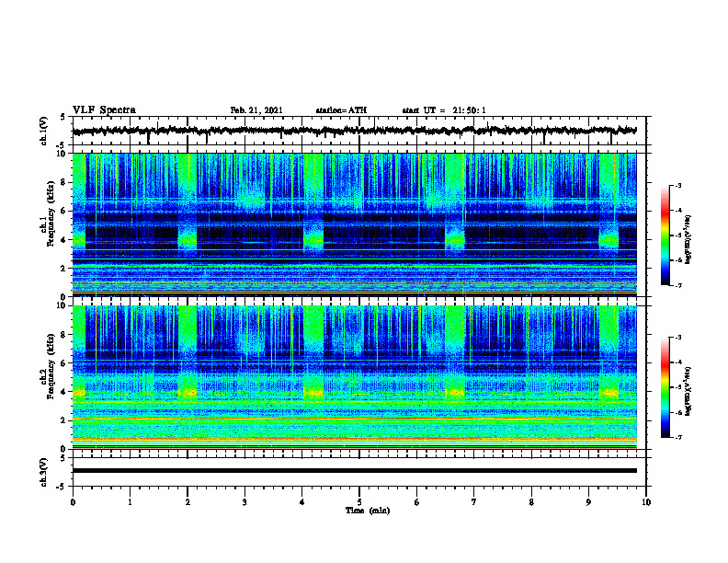Select the "start UT = 21:50: 1" text

tap(444, 110)
